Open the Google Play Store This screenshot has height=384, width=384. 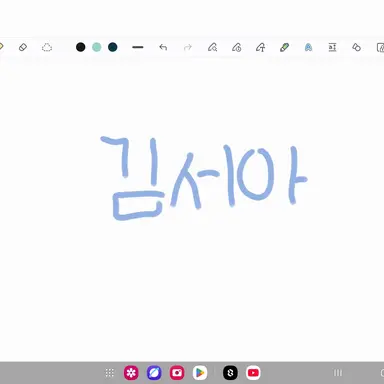(200, 373)
